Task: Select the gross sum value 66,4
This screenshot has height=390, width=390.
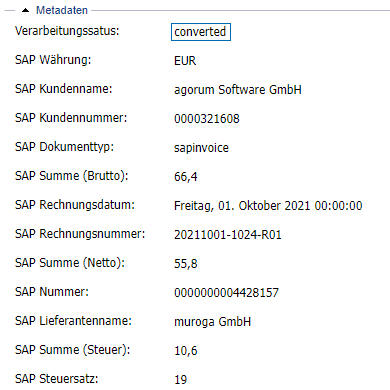Action: (186, 177)
